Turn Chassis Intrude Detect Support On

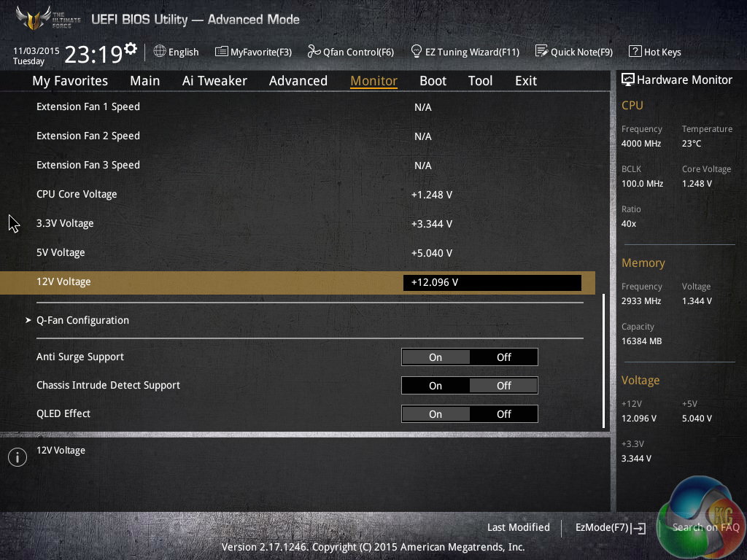coord(436,386)
